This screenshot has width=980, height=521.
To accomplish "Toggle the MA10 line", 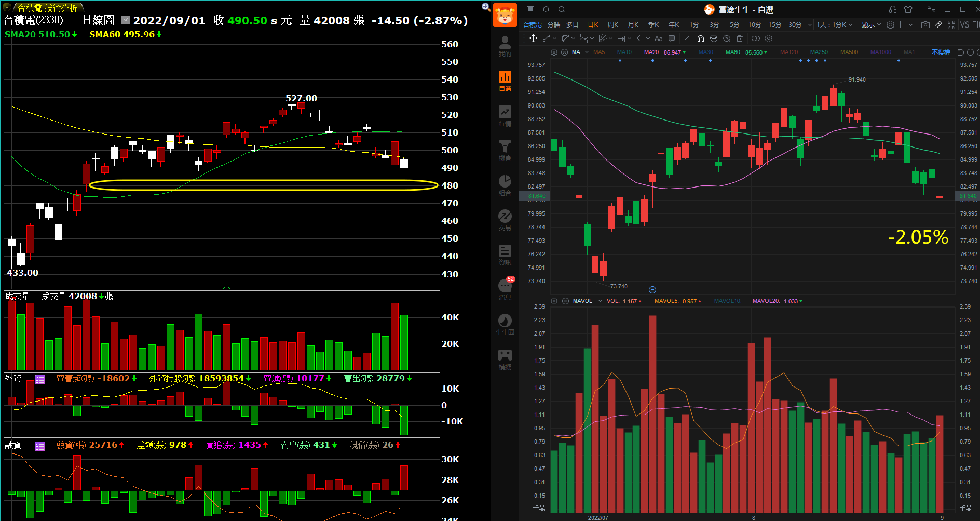I will [x=625, y=52].
